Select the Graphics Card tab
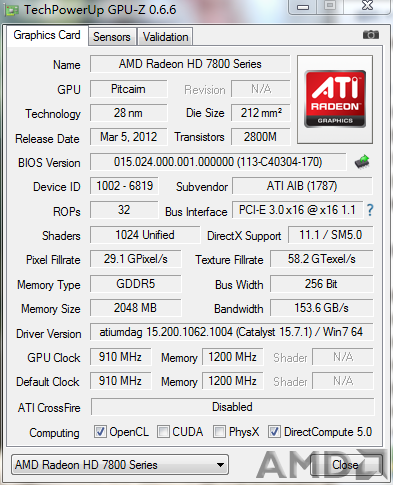Image resolution: width=393 pixels, height=485 pixels. click(47, 35)
